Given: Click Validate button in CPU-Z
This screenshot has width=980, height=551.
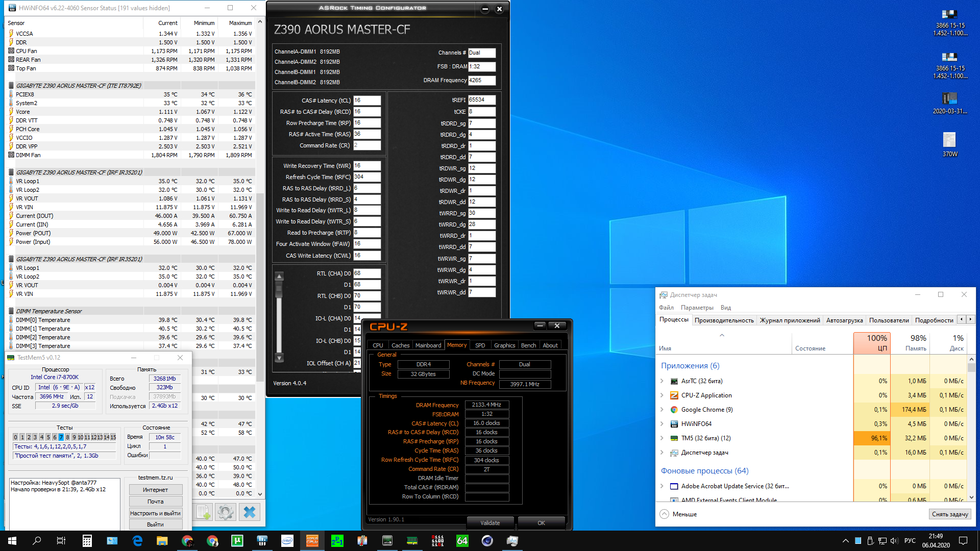Looking at the screenshot, I should pyautogui.click(x=490, y=523).
